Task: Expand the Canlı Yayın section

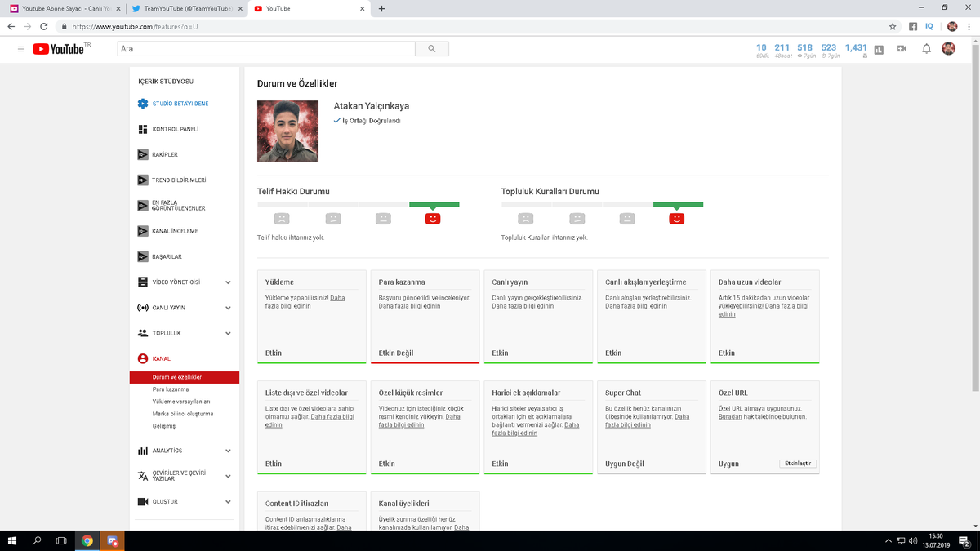Action: [228, 308]
